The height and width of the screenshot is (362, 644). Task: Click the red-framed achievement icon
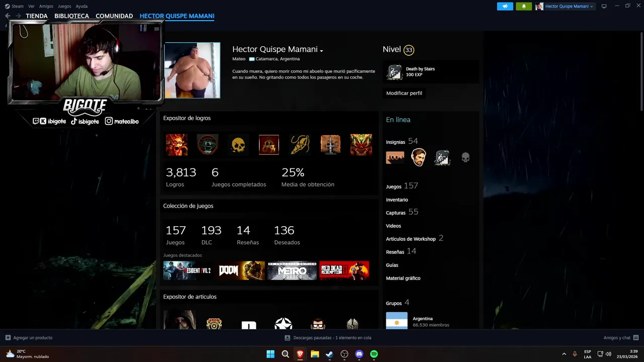pyautogui.click(x=269, y=145)
